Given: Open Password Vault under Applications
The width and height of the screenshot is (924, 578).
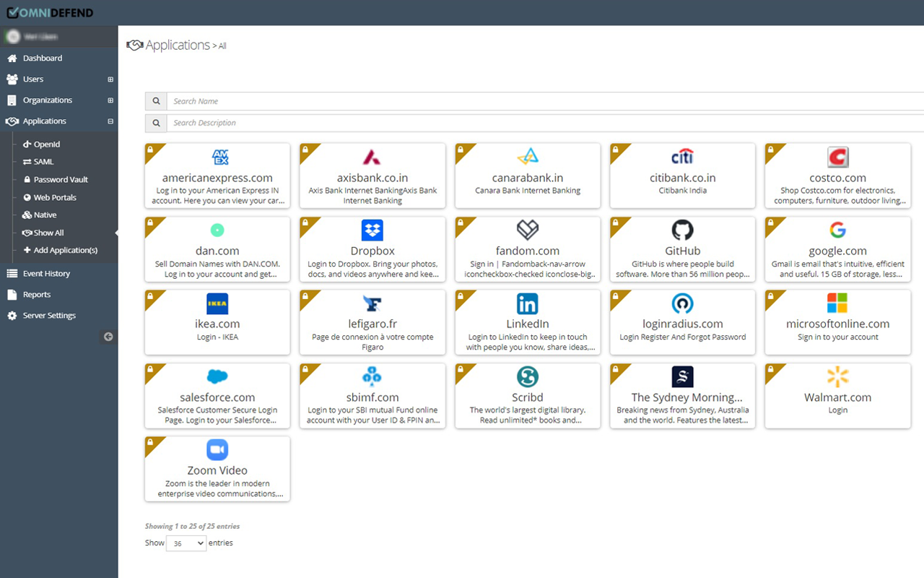Looking at the screenshot, I should pos(59,180).
